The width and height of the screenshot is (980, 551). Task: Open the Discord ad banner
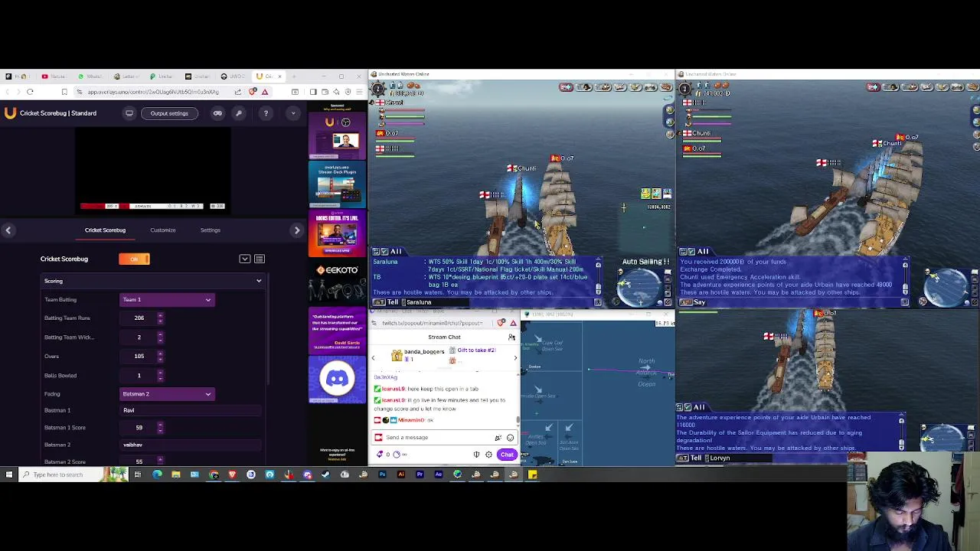pos(337,379)
